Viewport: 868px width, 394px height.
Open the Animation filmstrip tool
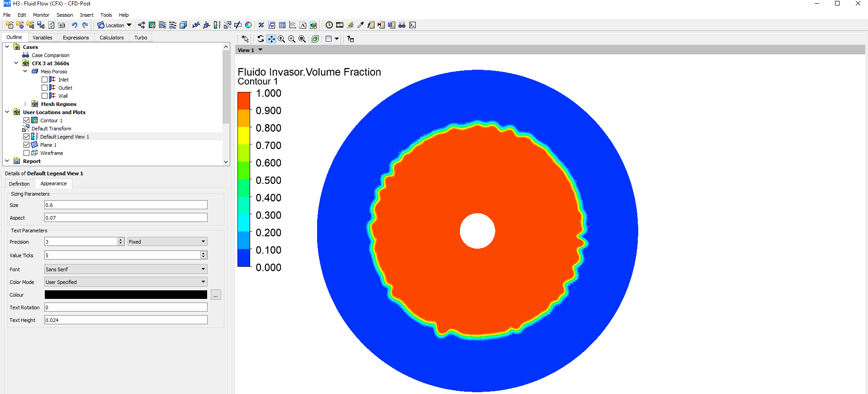(x=340, y=25)
